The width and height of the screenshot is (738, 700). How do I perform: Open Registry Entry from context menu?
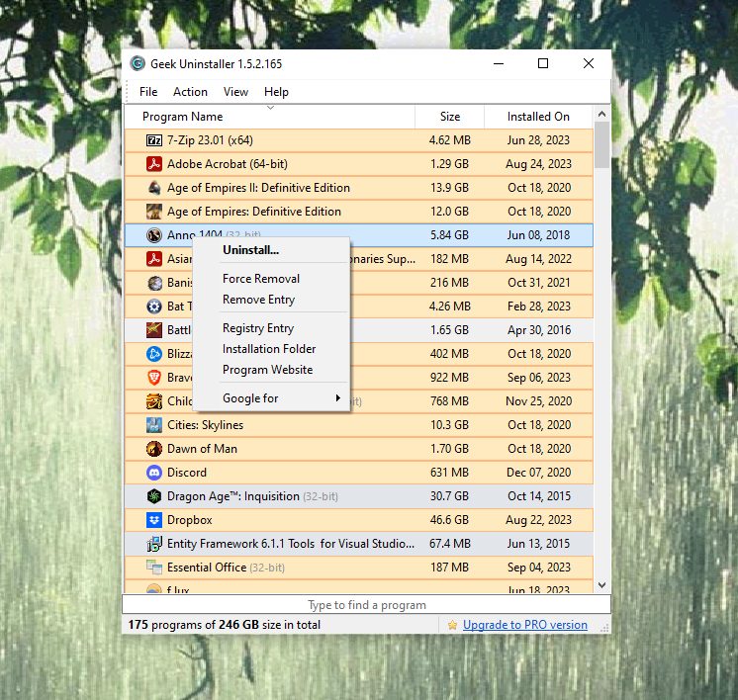(x=258, y=328)
